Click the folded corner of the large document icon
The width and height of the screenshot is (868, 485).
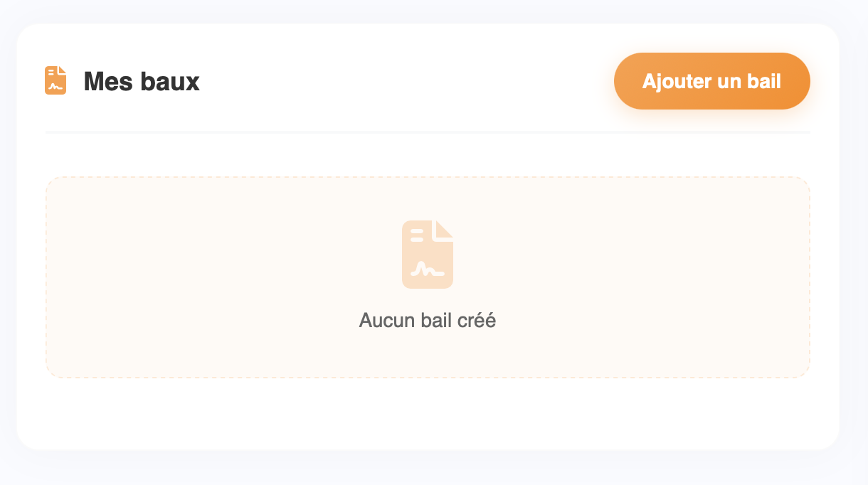(444, 229)
